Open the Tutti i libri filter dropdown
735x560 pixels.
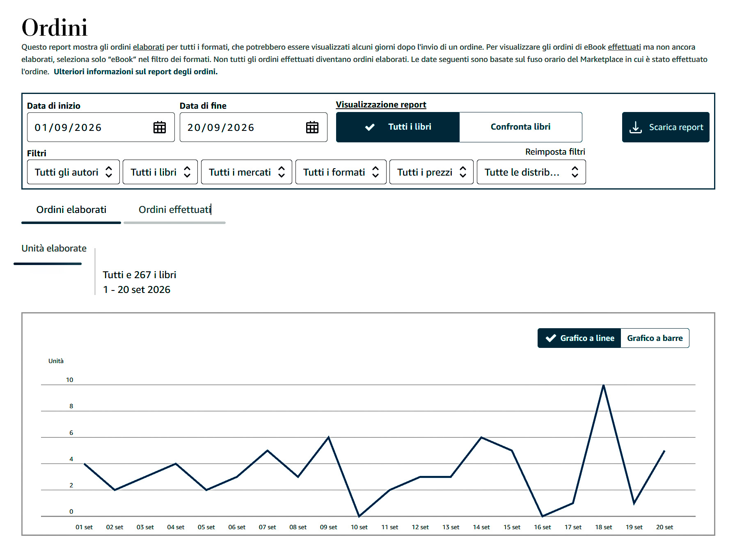[160, 172]
